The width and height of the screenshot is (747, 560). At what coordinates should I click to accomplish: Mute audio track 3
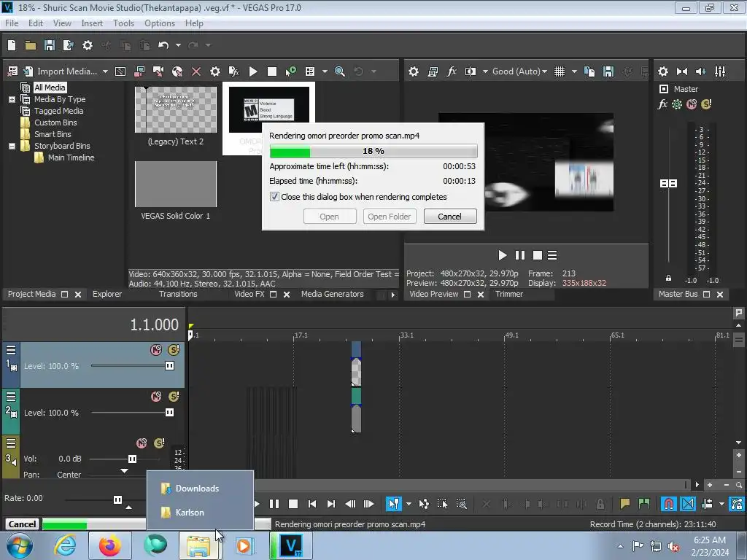(x=142, y=443)
